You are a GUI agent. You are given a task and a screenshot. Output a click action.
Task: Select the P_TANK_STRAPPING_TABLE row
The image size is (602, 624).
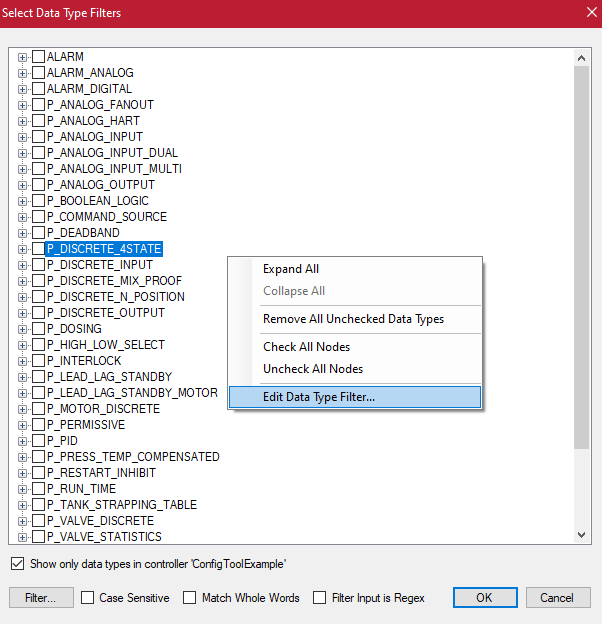(122, 505)
